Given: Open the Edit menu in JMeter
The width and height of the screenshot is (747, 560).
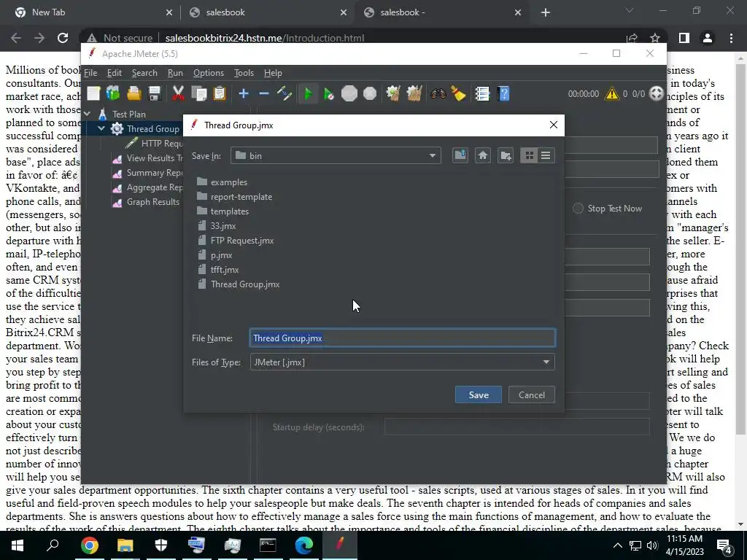Looking at the screenshot, I should (x=115, y=73).
